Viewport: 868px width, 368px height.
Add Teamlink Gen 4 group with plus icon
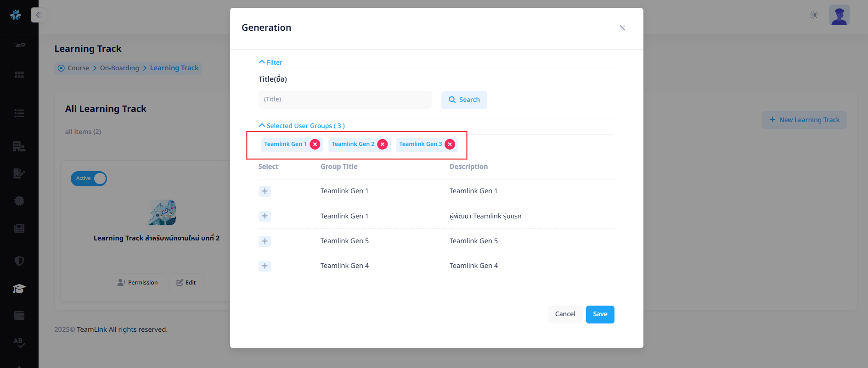(265, 266)
